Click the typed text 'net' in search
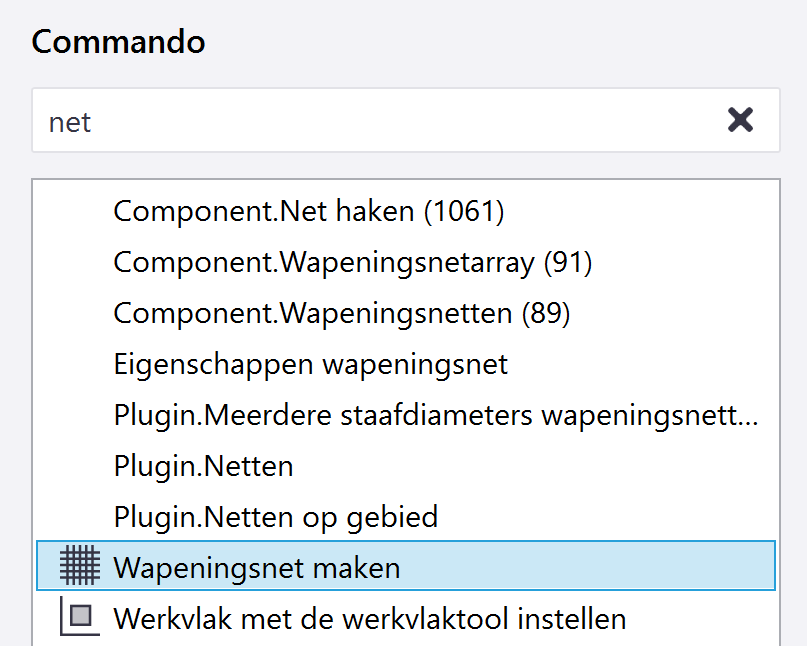807x646 pixels. pyautogui.click(x=70, y=122)
